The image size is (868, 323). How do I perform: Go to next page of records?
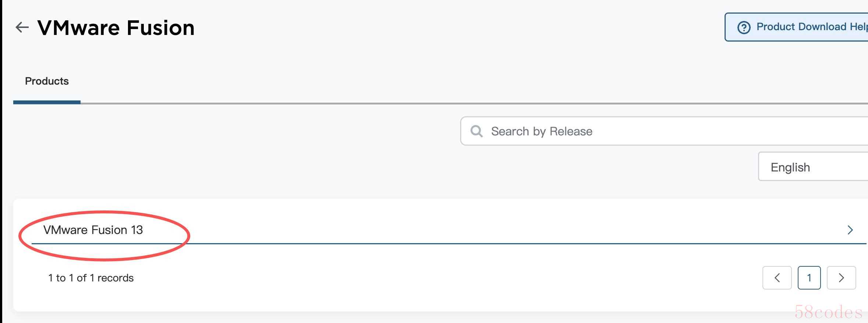click(841, 278)
